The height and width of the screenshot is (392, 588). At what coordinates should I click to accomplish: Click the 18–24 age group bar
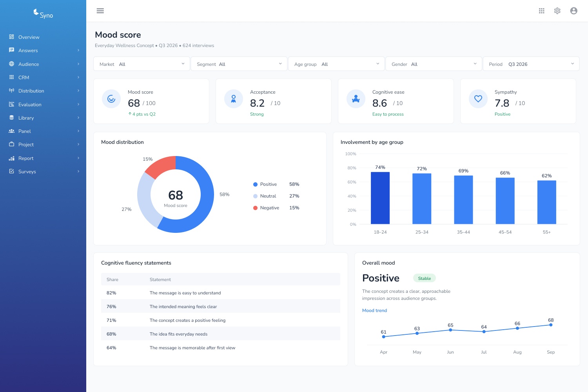click(x=380, y=198)
